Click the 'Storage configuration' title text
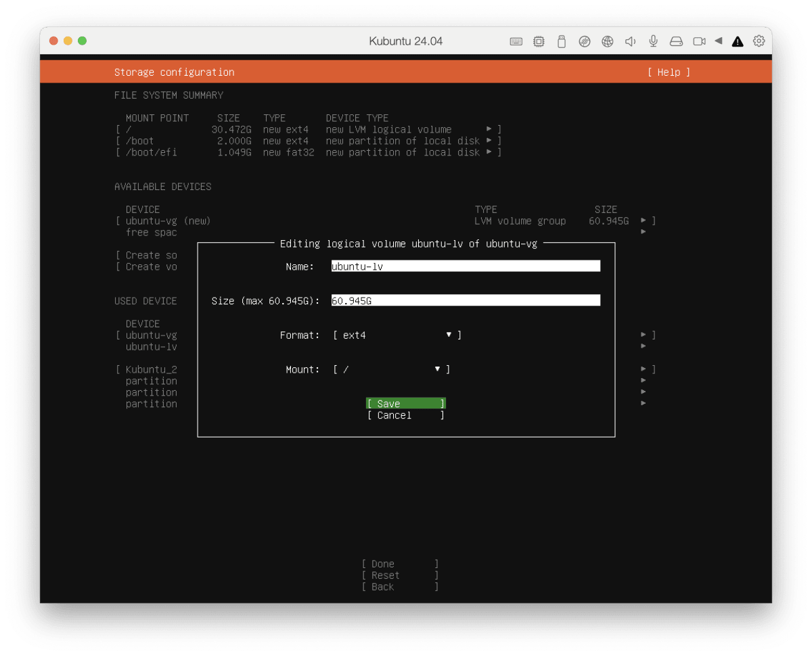 point(174,72)
